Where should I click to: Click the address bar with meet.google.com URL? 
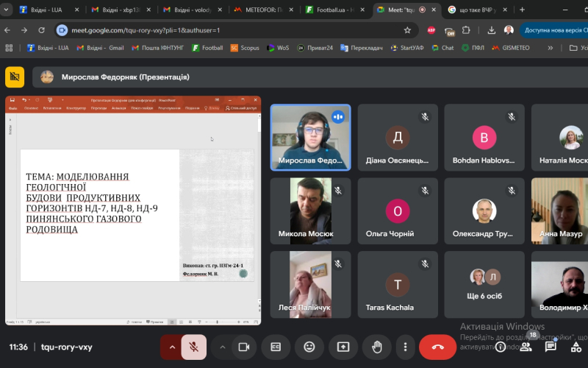236,30
